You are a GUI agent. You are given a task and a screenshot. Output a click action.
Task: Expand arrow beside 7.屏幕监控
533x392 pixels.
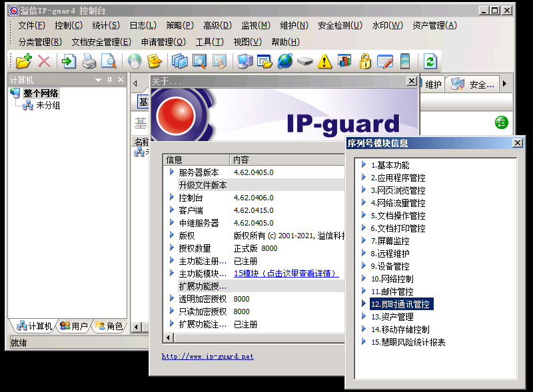coord(363,241)
